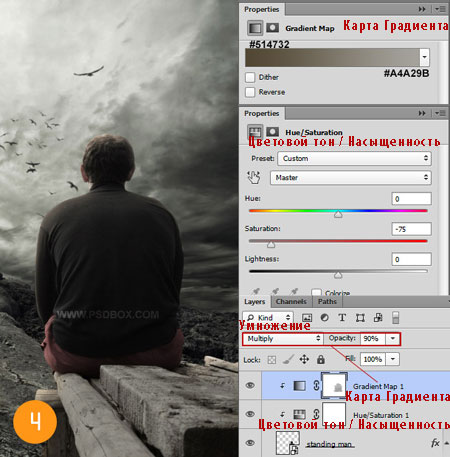Switch to the Paths tab

pyautogui.click(x=327, y=302)
